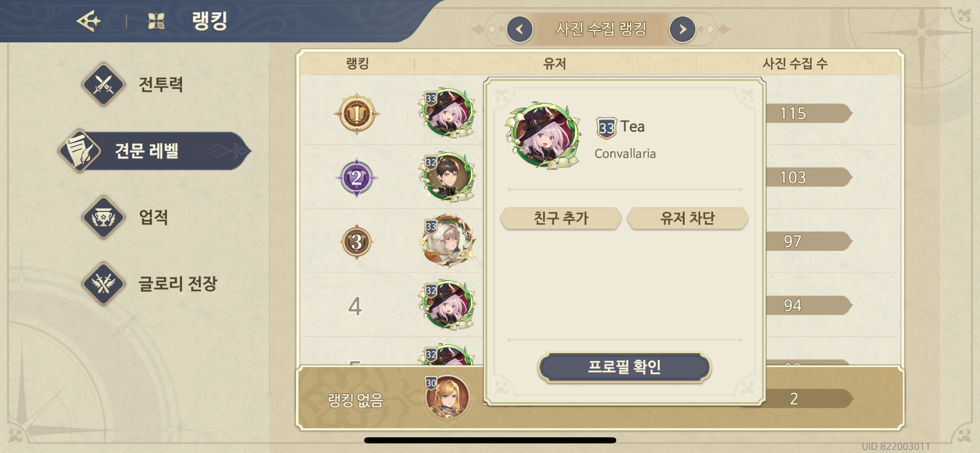Click Tea's avatar in the popup
Viewport: 980px width, 453px height.
click(x=543, y=134)
